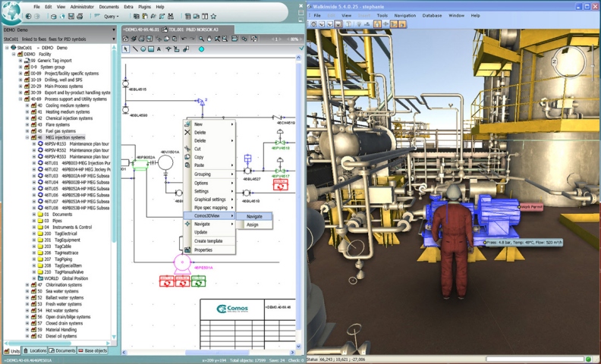Click the cyan circle icon in drawing toolbar
The width and height of the screenshot is (601, 364).
201,49
